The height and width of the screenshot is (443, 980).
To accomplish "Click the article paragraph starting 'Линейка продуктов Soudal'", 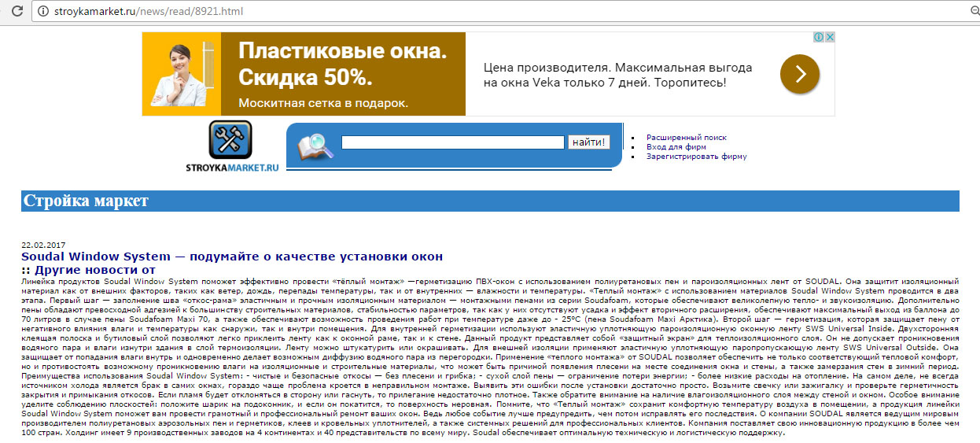I will tap(490, 357).
